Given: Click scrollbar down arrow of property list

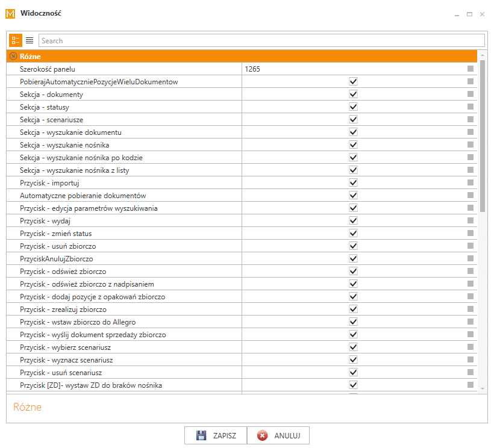Looking at the screenshot, I should tap(482, 388).
